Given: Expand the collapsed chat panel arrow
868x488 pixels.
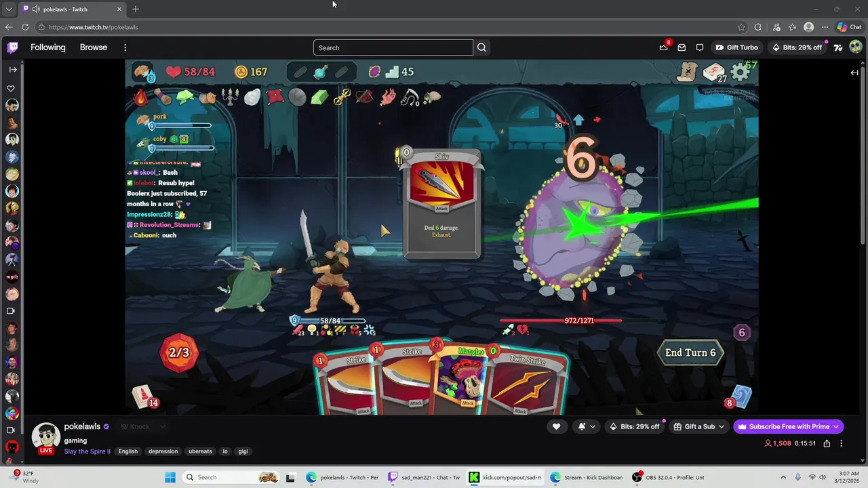Looking at the screenshot, I should coord(854,73).
